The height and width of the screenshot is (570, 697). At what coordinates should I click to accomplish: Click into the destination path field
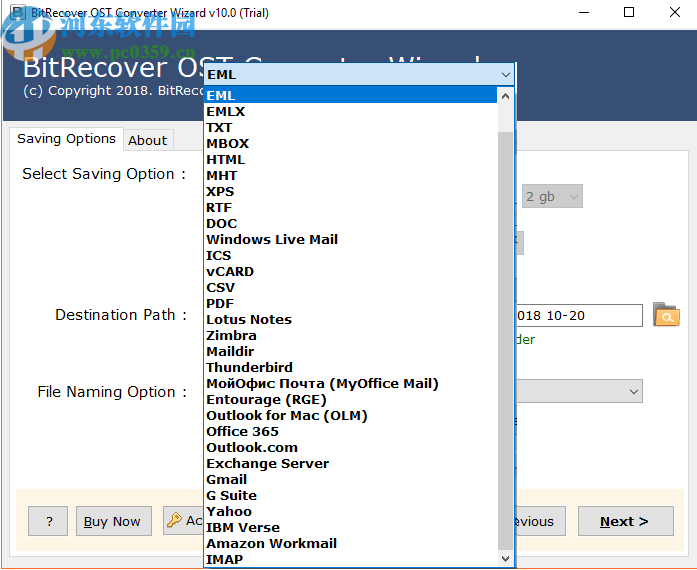click(x=579, y=315)
